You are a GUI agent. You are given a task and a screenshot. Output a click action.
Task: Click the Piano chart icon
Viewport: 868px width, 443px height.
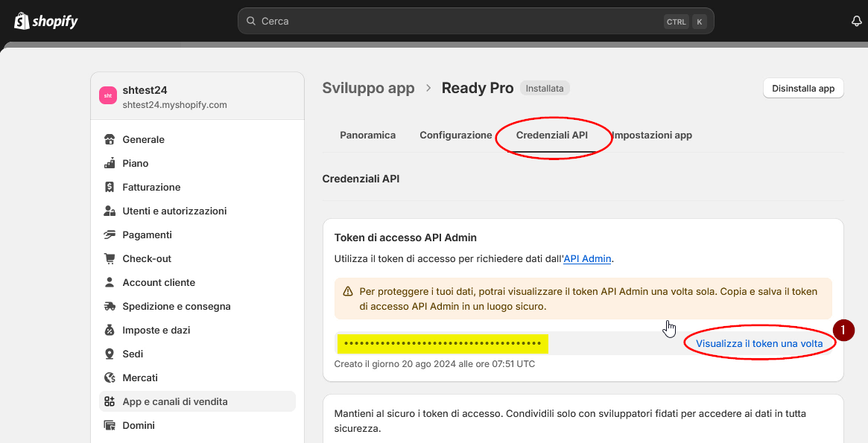pos(110,163)
